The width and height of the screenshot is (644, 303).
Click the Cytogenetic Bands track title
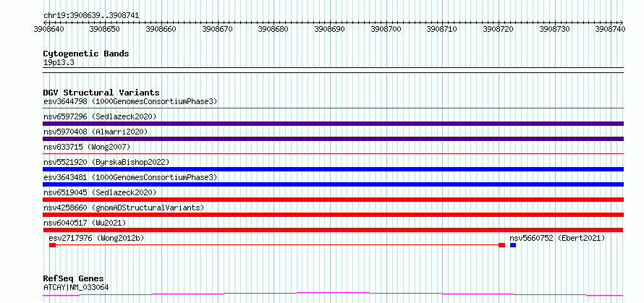pos(86,54)
